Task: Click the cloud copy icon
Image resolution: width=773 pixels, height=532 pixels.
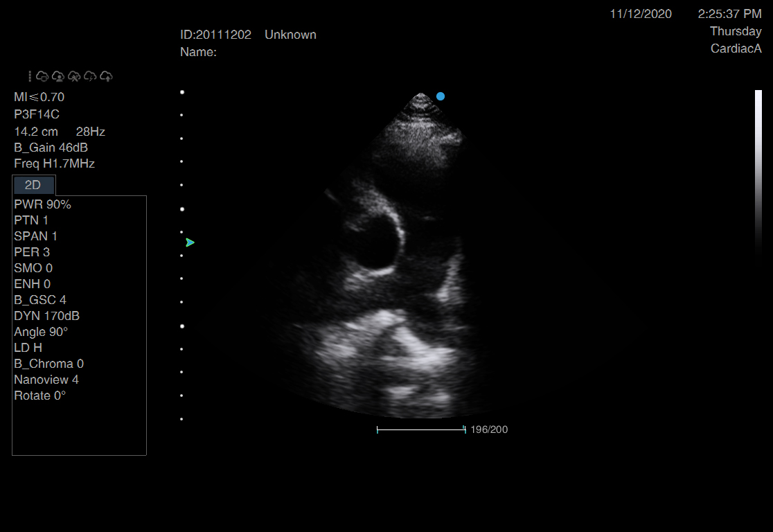Action: (x=42, y=76)
